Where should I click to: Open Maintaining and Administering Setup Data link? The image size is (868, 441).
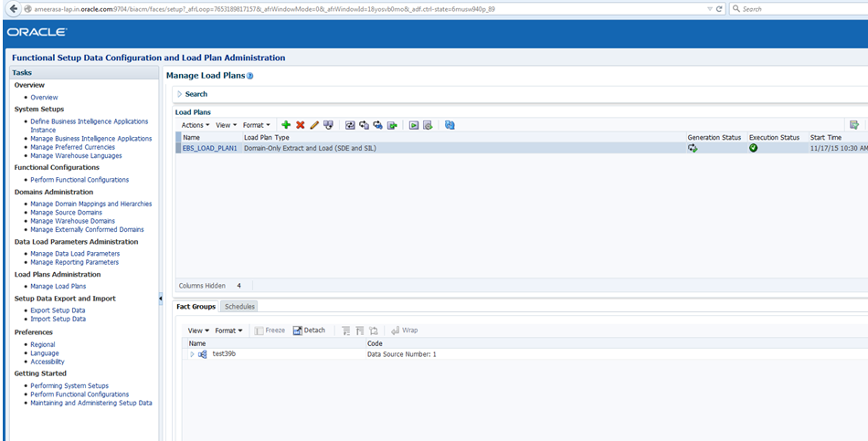pyautogui.click(x=90, y=403)
